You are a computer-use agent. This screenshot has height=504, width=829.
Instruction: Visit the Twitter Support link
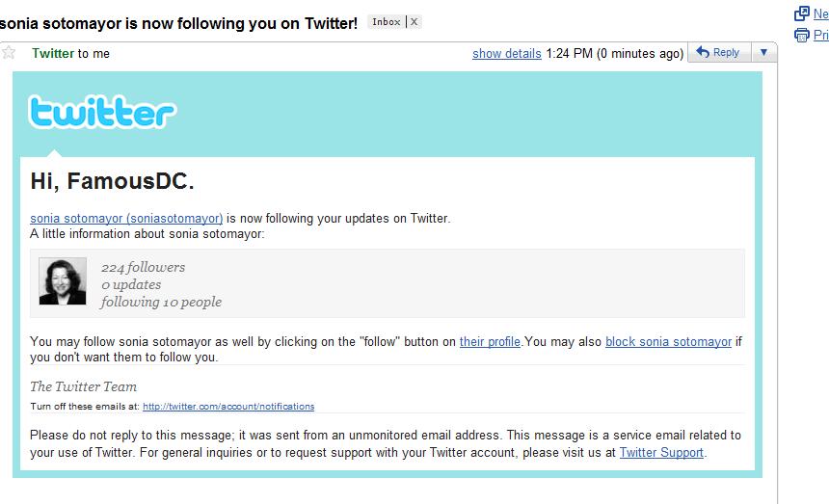click(x=661, y=453)
